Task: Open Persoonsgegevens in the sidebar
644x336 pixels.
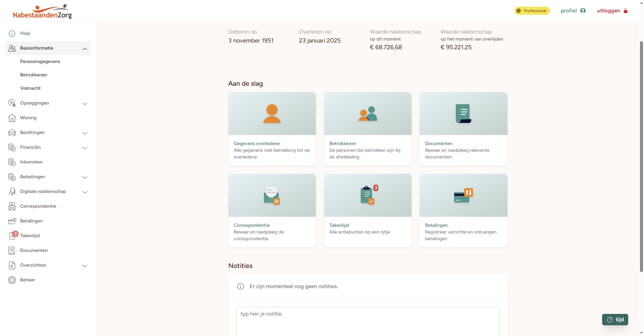Action: click(40, 62)
